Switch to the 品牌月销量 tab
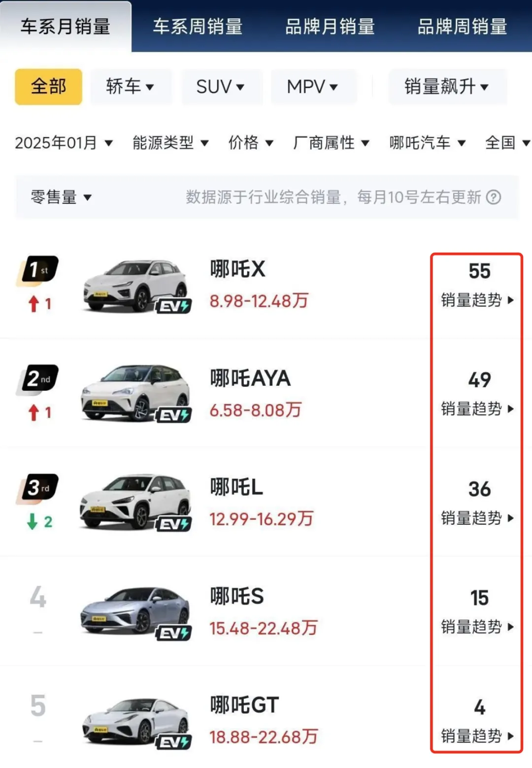 click(330, 27)
